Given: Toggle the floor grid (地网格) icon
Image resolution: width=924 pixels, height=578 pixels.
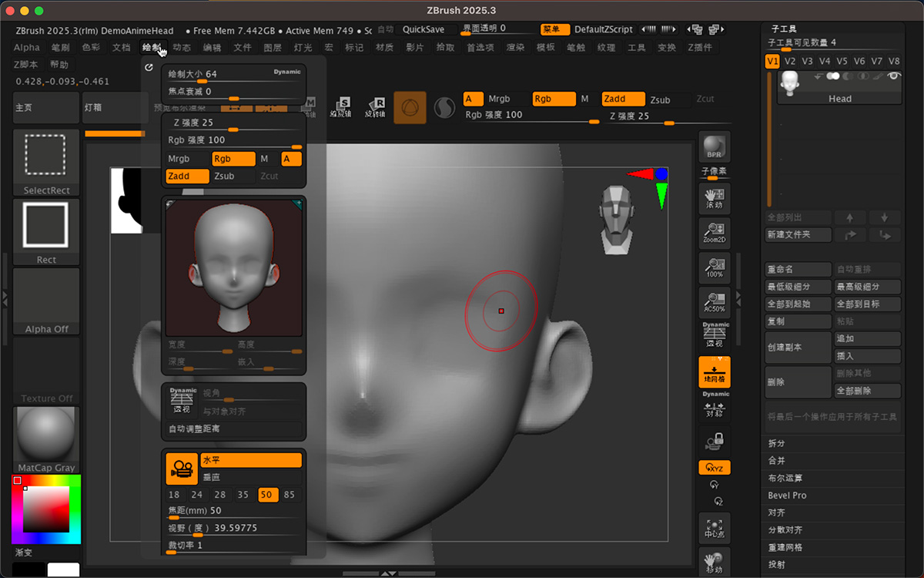Looking at the screenshot, I should (714, 371).
